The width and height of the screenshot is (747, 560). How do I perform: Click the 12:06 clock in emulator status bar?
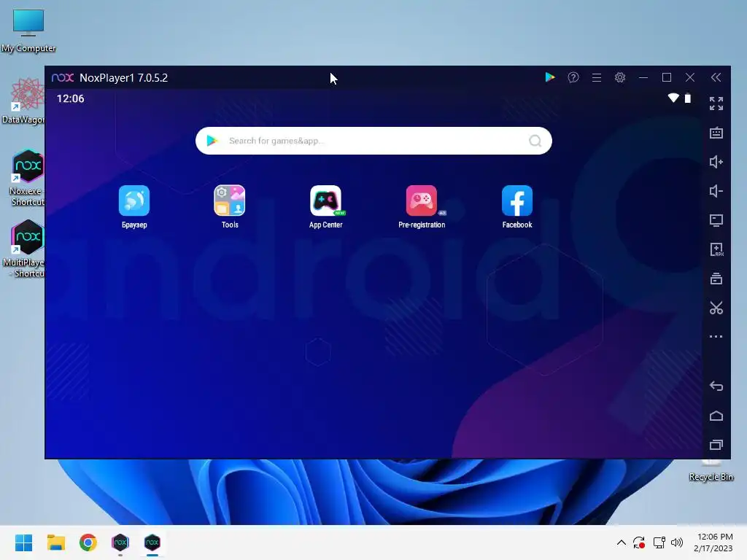point(71,98)
